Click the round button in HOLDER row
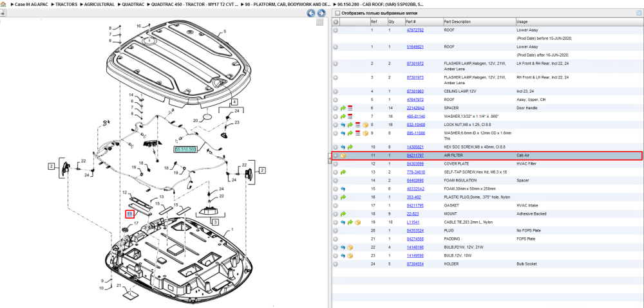This screenshot has width=644, height=308. [336, 264]
